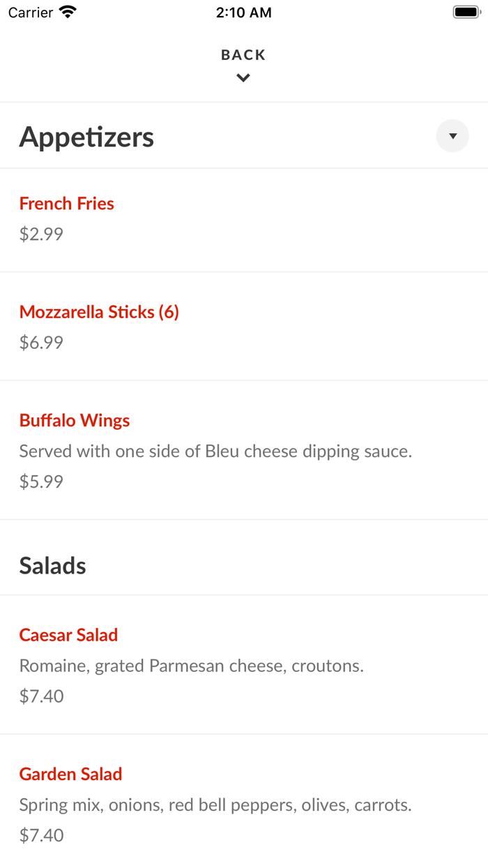488x868 pixels.
Task: Collapse the Appetizers section using its dropdown arrow
Action: pos(452,135)
